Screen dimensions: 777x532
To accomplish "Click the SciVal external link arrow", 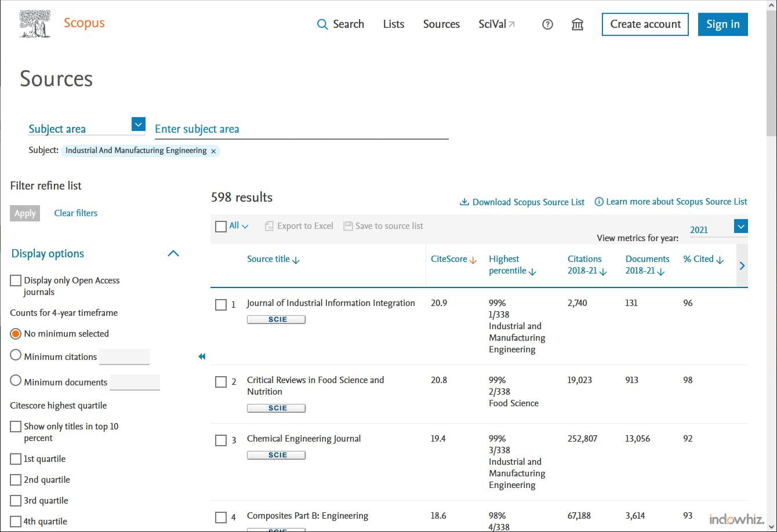I will coord(511,24).
